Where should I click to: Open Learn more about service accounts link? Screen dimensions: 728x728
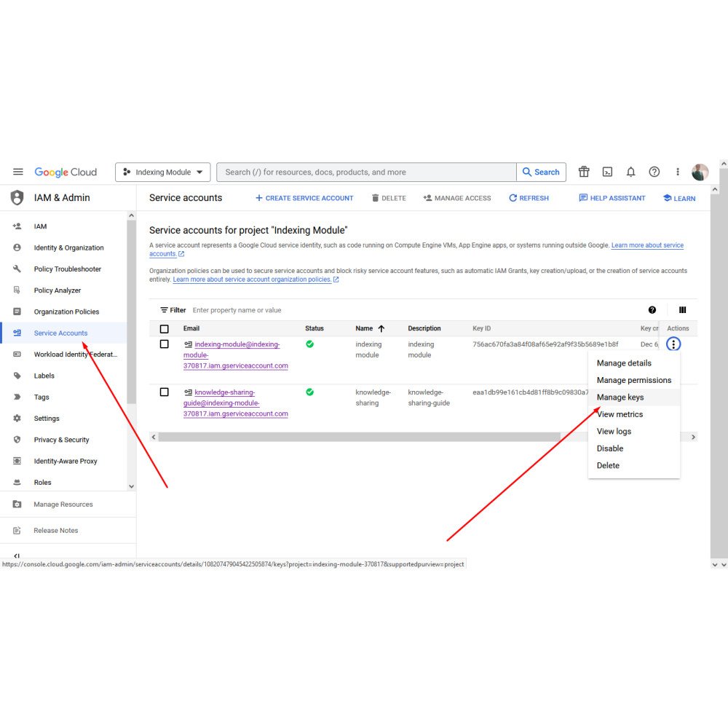click(x=647, y=245)
